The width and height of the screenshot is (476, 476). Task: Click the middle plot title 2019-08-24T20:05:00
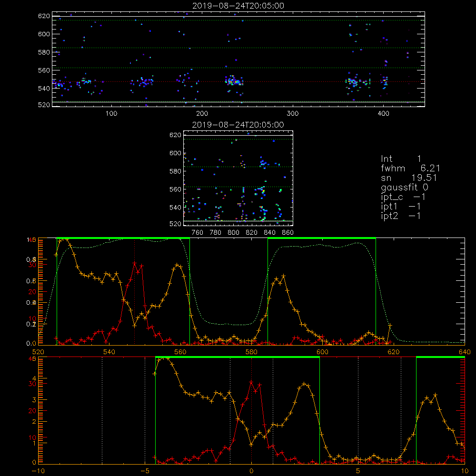point(238,125)
